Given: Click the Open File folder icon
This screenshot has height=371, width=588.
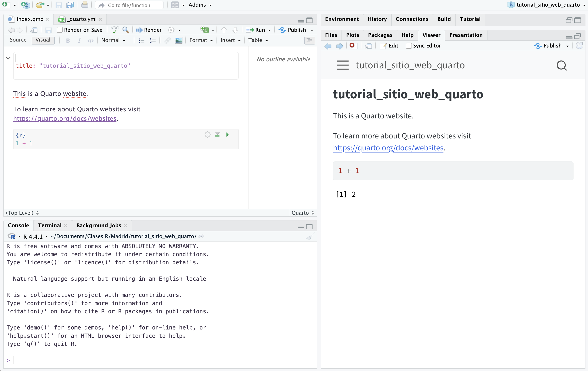Looking at the screenshot, I should [x=40, y=5].
